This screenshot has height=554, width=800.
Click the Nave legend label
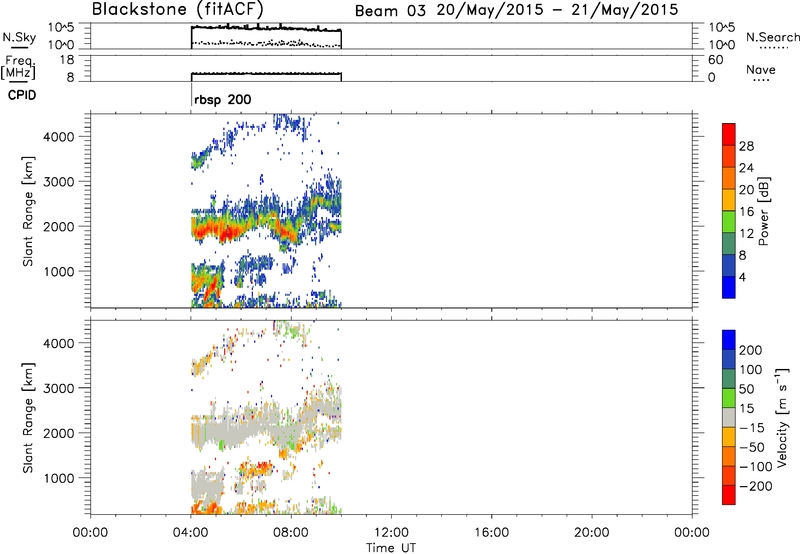(761, 69)
